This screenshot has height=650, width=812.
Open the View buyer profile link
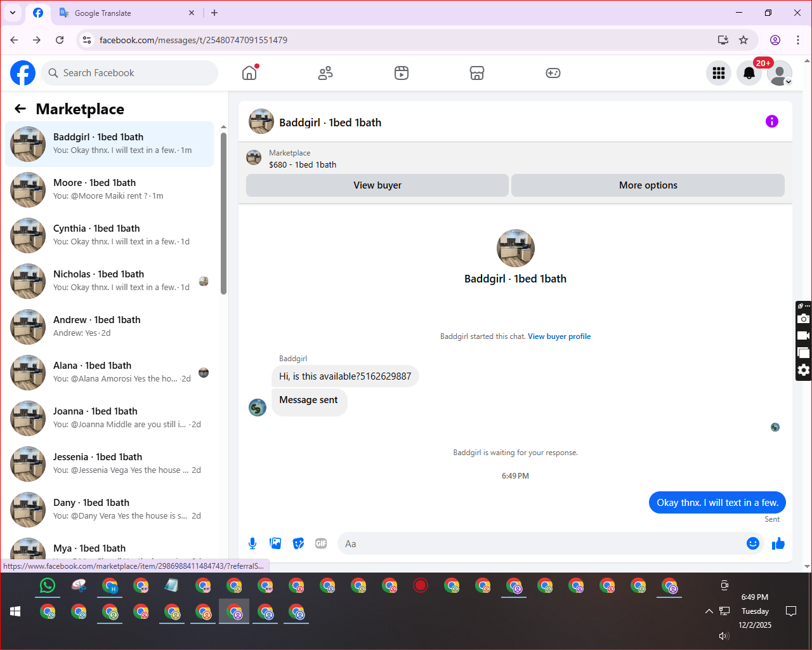[x=559, y=336]
